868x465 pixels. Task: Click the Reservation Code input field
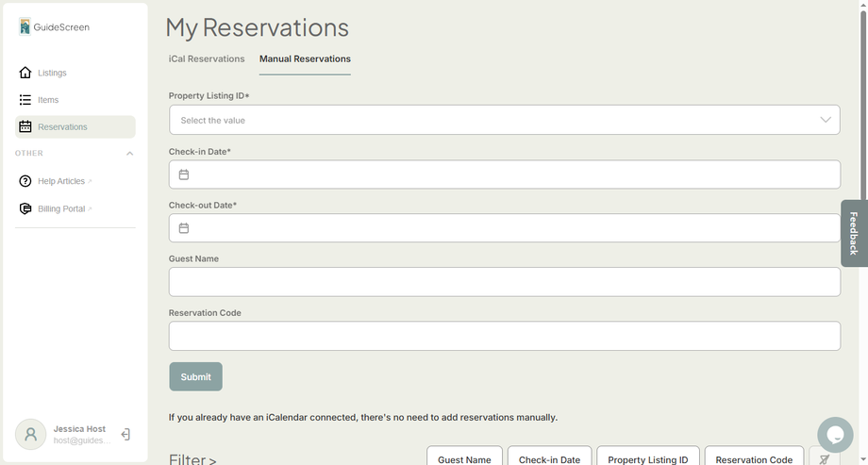coord(505,336)
